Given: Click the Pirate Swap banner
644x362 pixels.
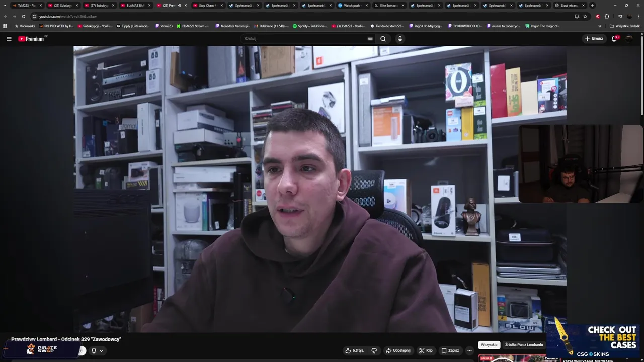Looking at the screenshot, I should point(42,349).
